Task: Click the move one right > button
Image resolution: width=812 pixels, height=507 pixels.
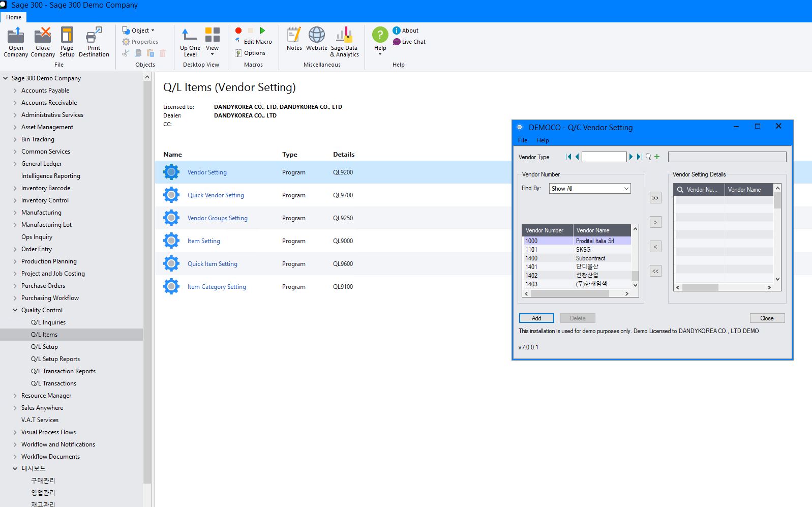Action: coord(655,222)
